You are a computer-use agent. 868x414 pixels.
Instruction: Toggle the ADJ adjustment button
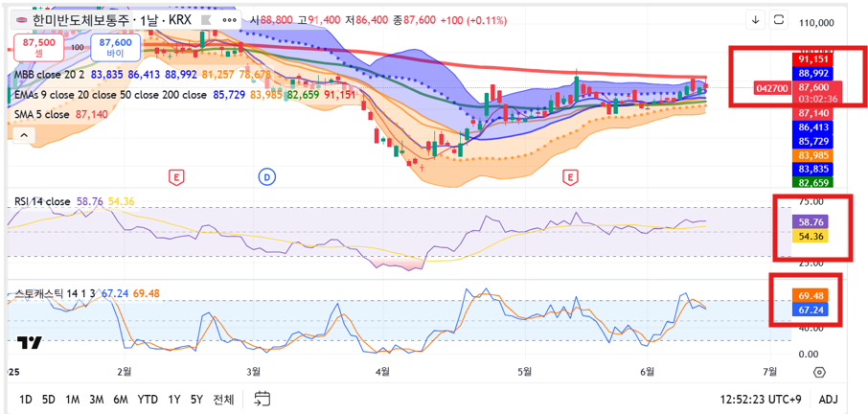828,399
